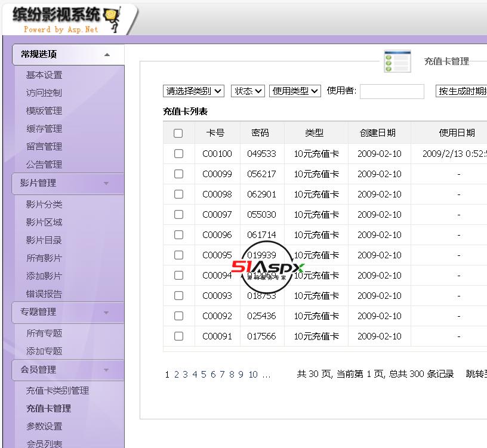Go to 所有影片 in sidebar menu

click(x=44, y=258)
